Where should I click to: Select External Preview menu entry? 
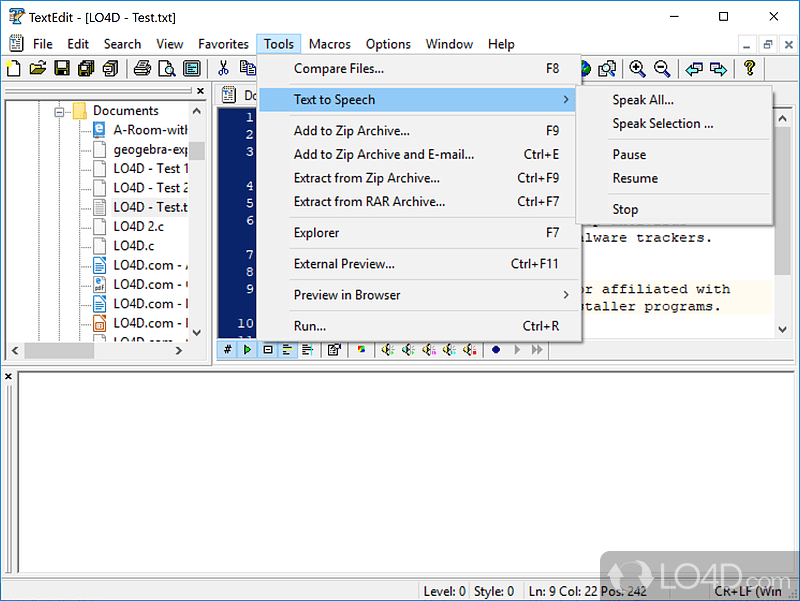pyautogui.click(x=417, y=264)
